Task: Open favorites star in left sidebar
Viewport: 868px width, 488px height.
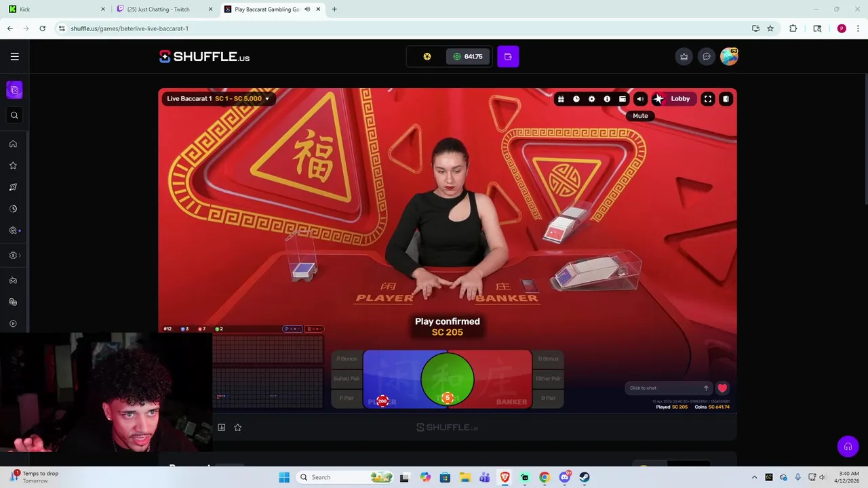Action: pos(13,165)
